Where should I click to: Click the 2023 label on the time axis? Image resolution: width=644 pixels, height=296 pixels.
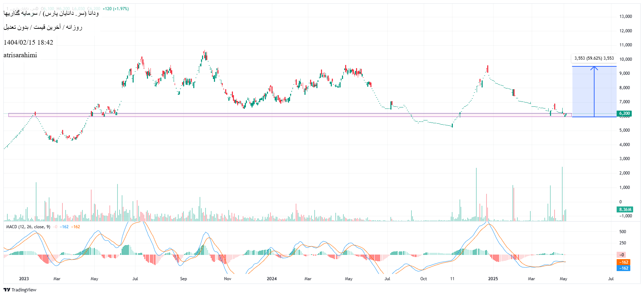tap(24, 279)
